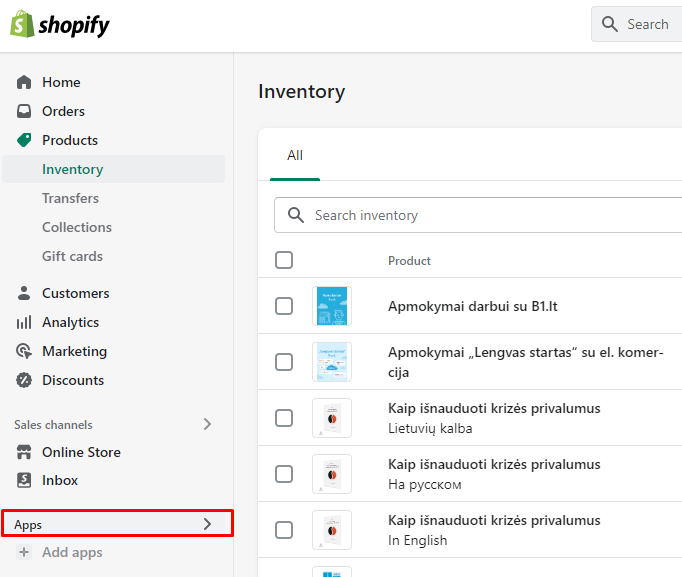Image resolution: width=682 pixels, height=577 pixels.
Task: Click the Marketing target icon
Action: click(x=25, y=351)
